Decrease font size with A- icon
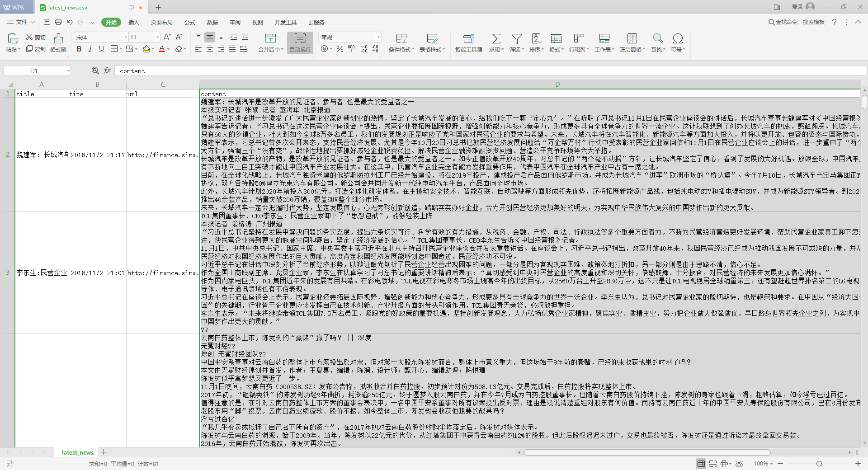 (x=179, y=37)
